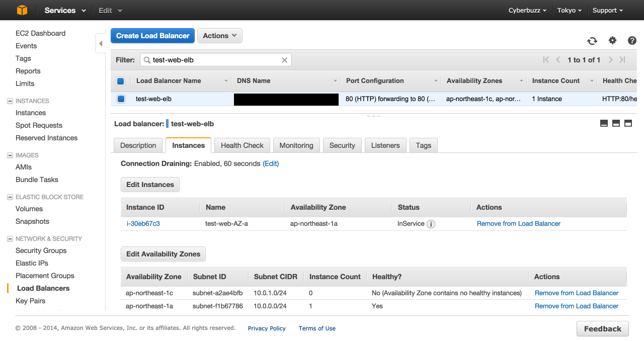The image size is (644, 341).
Task: Collapse the left navigation sidebar arrow
Action: [101, 44]
